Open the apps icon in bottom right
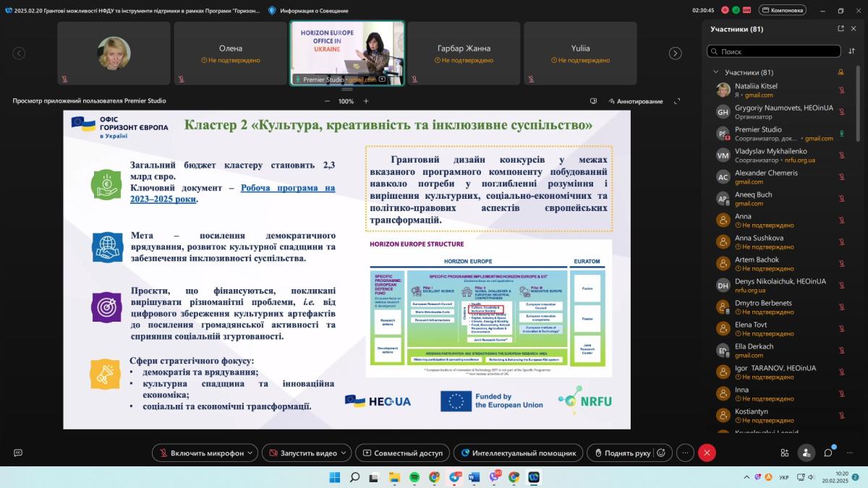This screenshot has height=488, width=868. [785, 453]
